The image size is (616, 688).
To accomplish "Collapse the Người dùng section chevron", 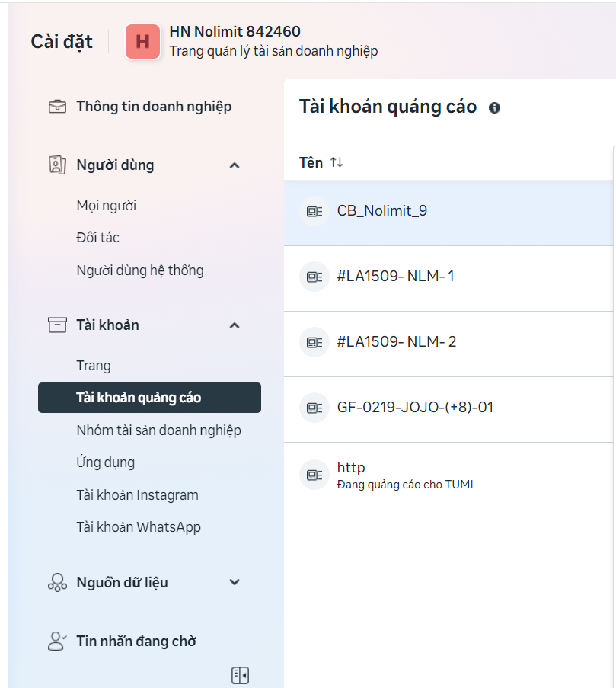I will point(235,165).
